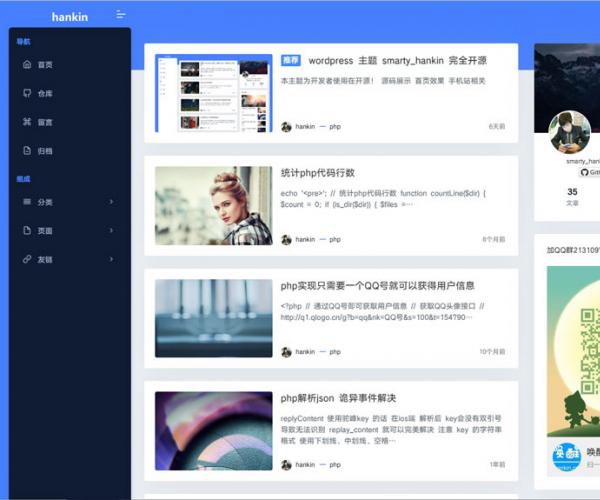Click the excerpt text starting with echo '<pre>'
This screenshot has height=500, width=600.
(x=383, y=199)
